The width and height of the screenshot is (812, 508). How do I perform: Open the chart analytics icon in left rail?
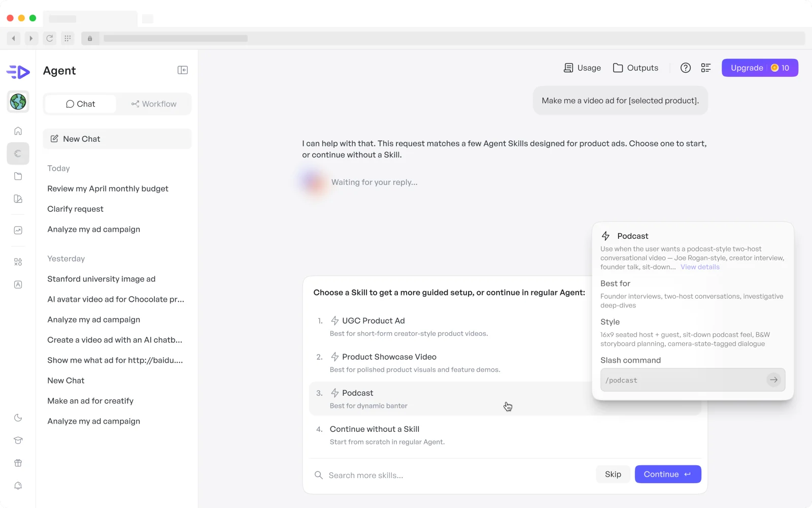(x=18, y=230)
